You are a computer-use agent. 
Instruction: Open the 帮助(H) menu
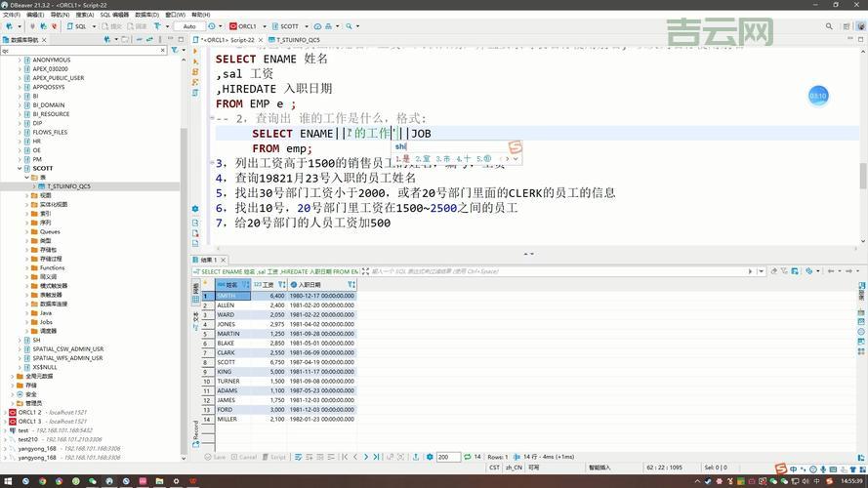point(200,15)
